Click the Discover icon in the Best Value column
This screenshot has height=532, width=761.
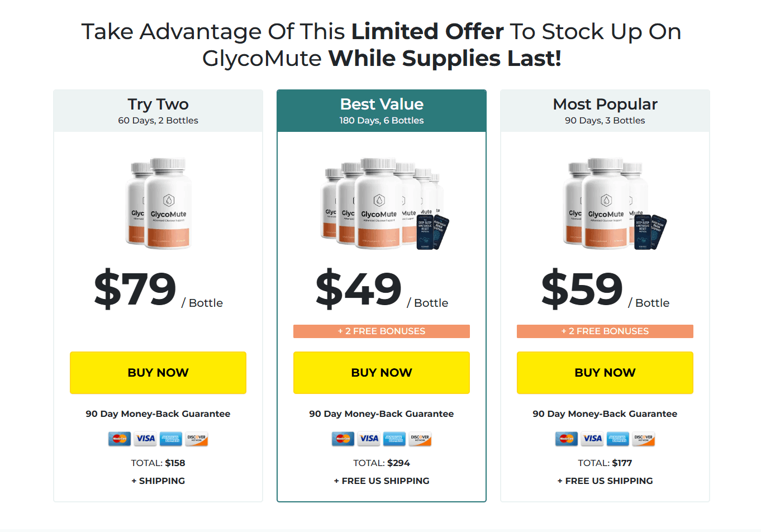[420, 439]
